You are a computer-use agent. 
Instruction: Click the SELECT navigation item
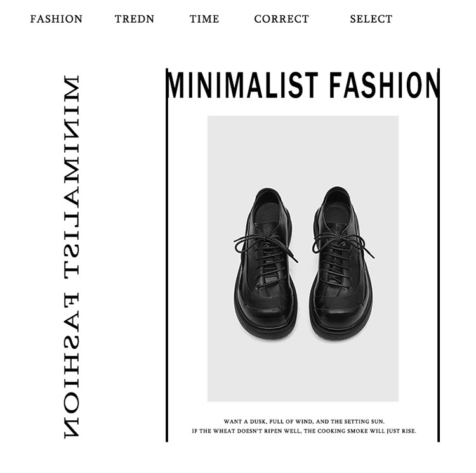pos(371,19)
